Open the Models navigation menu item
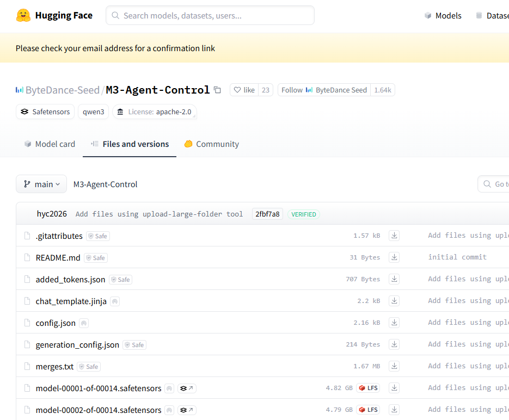This screenshot has height=420, width=509. (x=443, y=16)
